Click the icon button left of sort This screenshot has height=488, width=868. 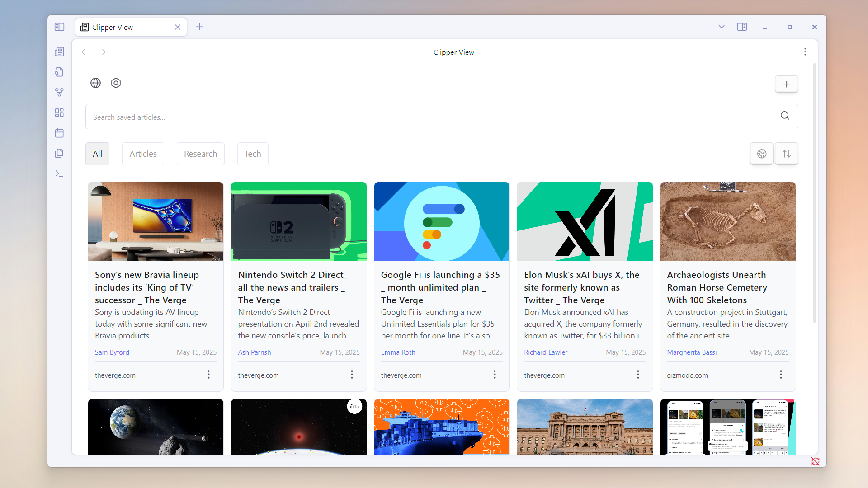pos(762,154)
